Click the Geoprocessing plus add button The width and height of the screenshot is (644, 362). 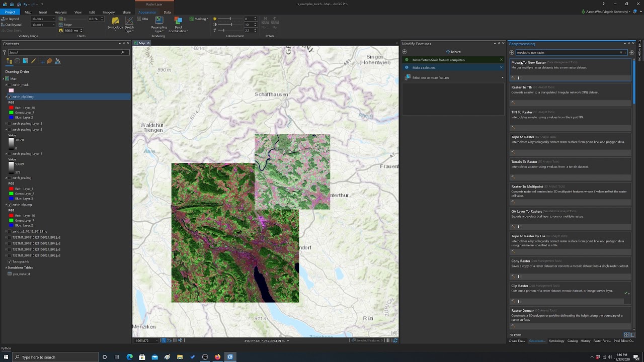click(632, 52)
